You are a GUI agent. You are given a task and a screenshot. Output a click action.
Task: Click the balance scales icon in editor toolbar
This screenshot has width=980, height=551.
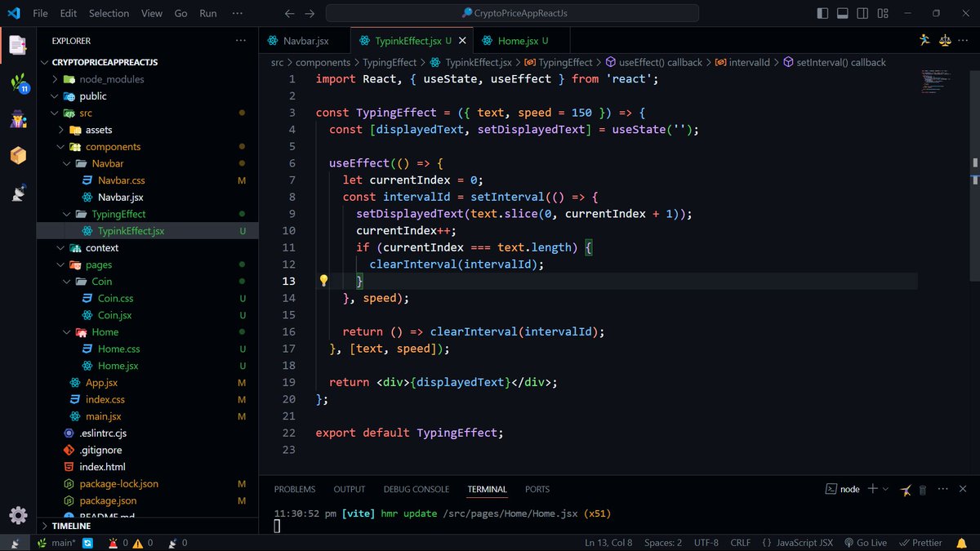tap(945, 40)
